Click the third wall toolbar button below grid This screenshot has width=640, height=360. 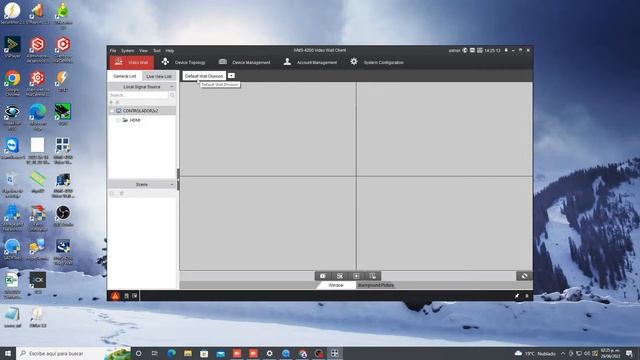click(356, 276)
